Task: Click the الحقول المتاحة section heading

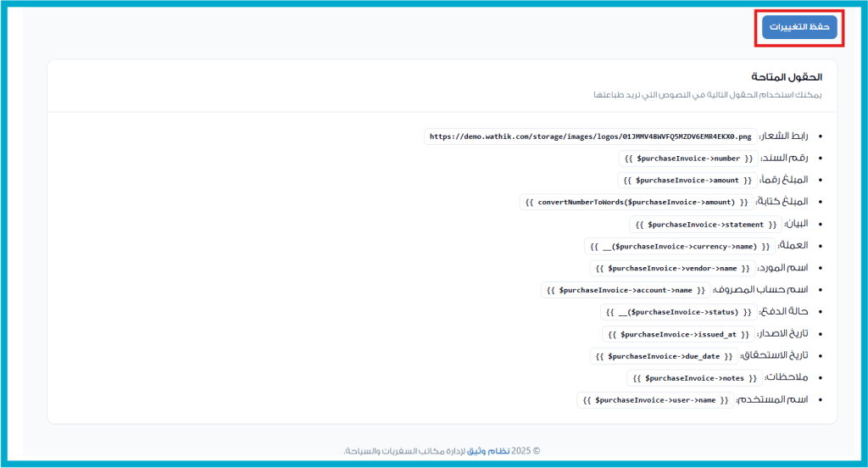Action: (787, 77)
